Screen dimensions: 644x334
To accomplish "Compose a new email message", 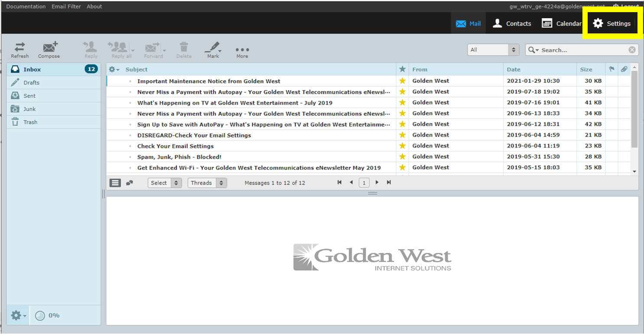I will pyautogui.click(x=49, y=50).
